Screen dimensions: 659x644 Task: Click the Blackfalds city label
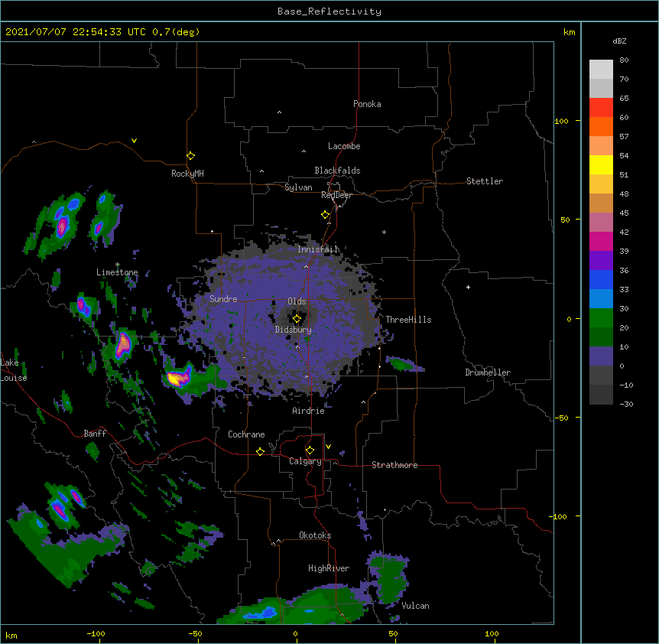point(337,171)
